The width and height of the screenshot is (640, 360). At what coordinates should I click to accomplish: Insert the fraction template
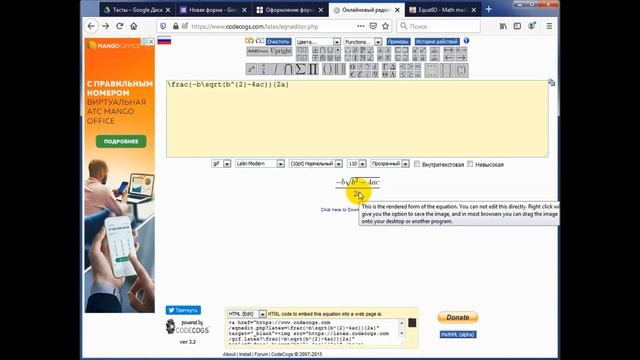(x=264, y=69)
